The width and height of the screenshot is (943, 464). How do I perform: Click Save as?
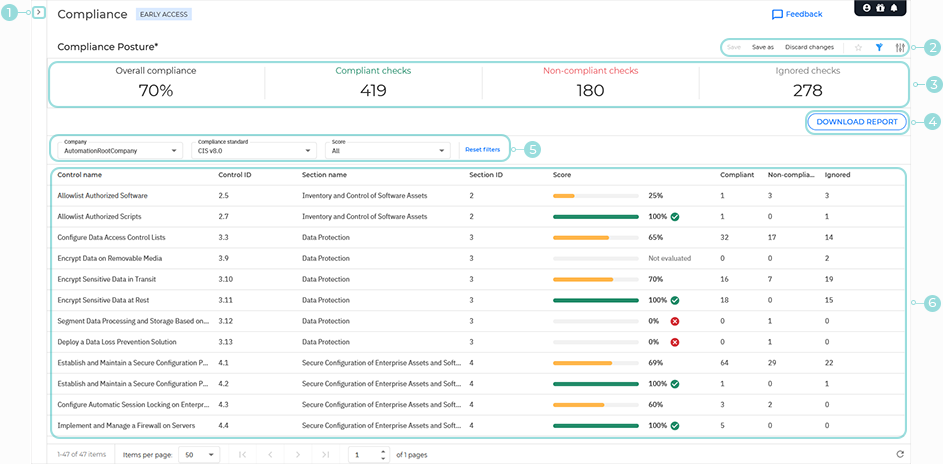763,47
